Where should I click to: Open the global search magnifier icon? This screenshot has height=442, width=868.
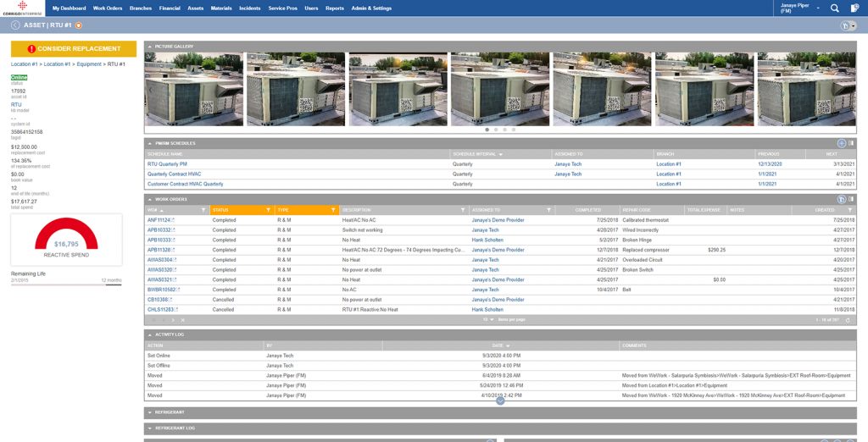click(834, 8)
